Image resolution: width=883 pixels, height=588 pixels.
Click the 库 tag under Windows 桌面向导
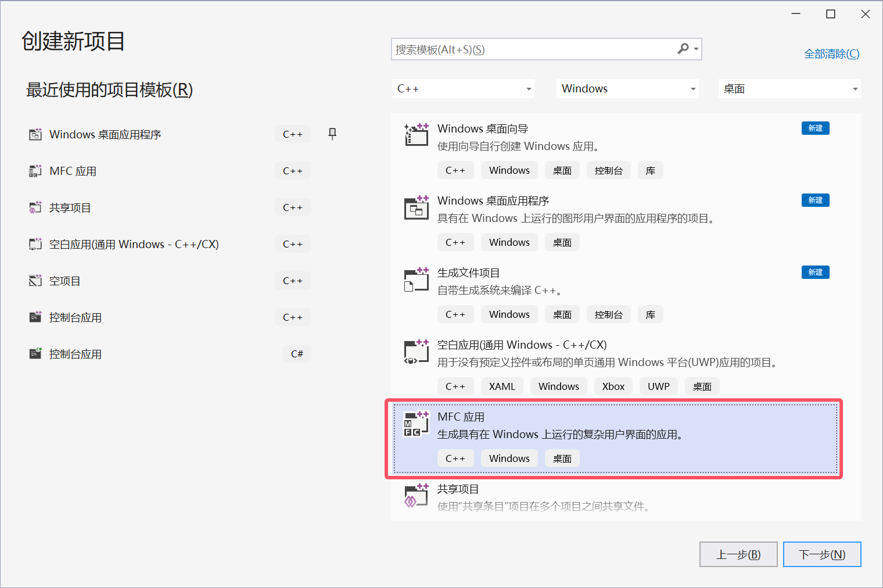[651, 170]
